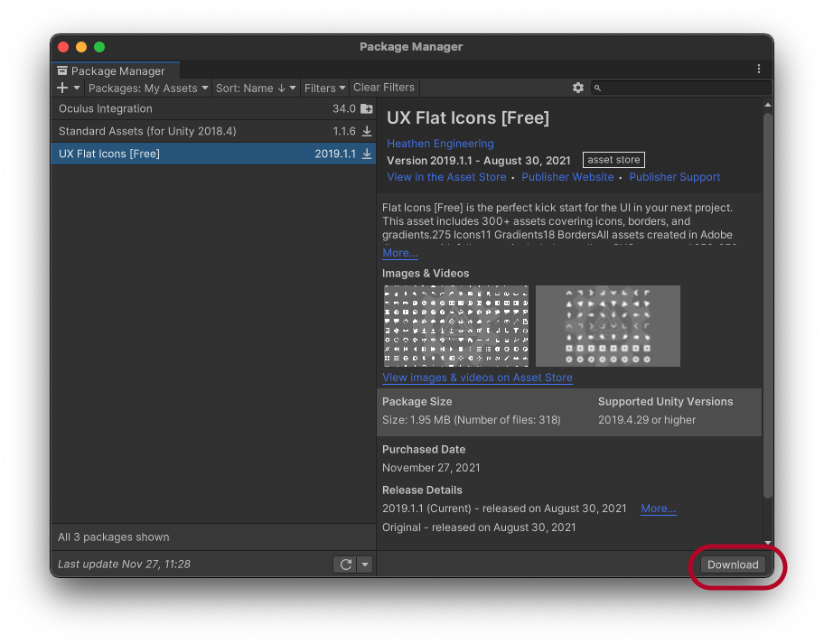
Task: Open the Heathen Engineering publisher link
Action: [440, 144]
